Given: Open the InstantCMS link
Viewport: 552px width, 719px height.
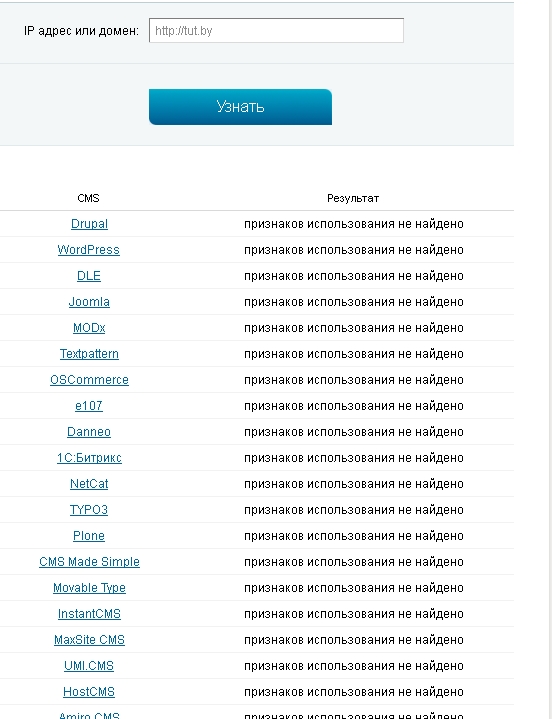Looking at the screenshot, I should pos(89,614).
